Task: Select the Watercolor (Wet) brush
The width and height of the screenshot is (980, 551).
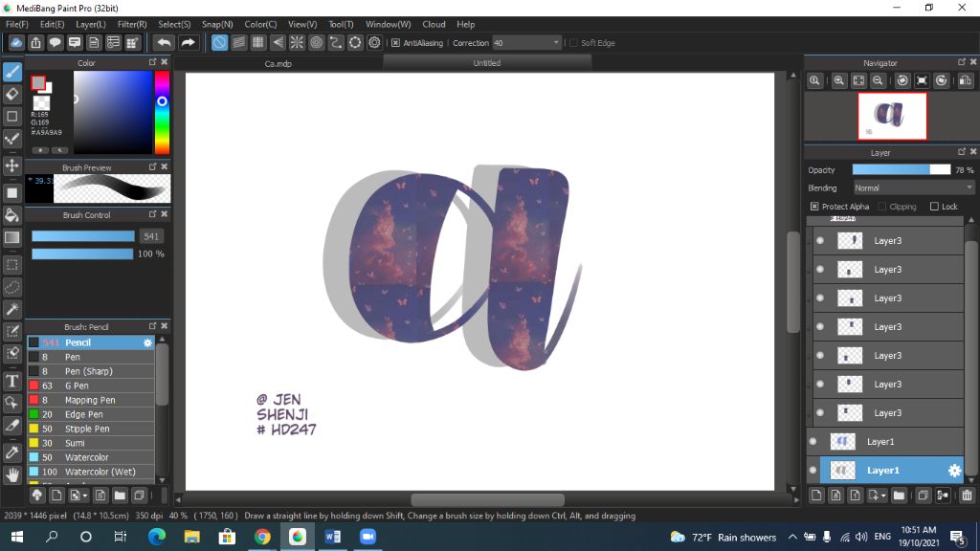Action: (x=91, y=472)
